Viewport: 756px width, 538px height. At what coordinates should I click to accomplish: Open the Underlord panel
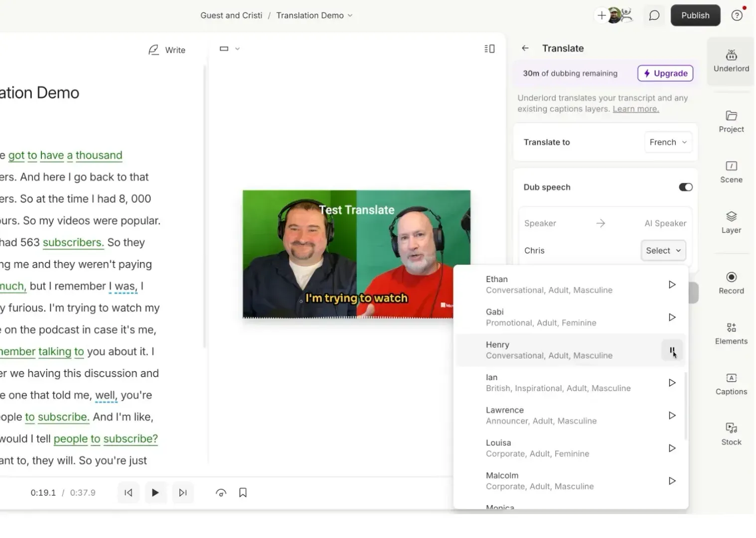point(731,60)
